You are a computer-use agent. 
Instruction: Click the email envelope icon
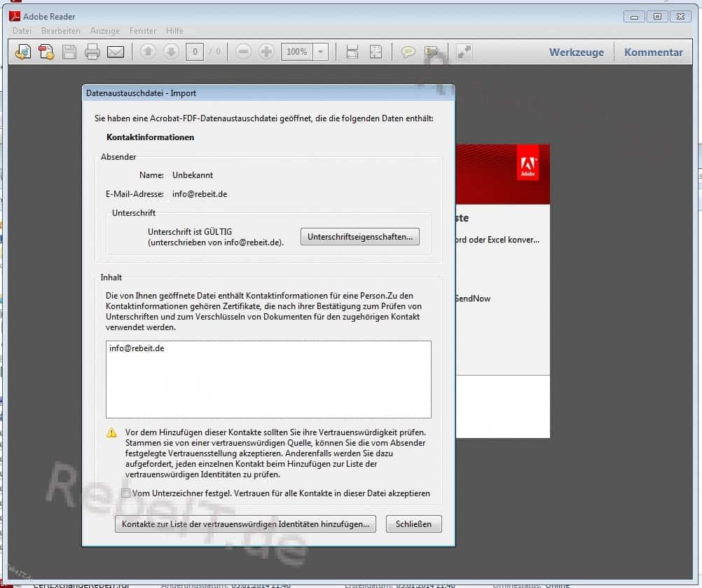coord(116,52)
